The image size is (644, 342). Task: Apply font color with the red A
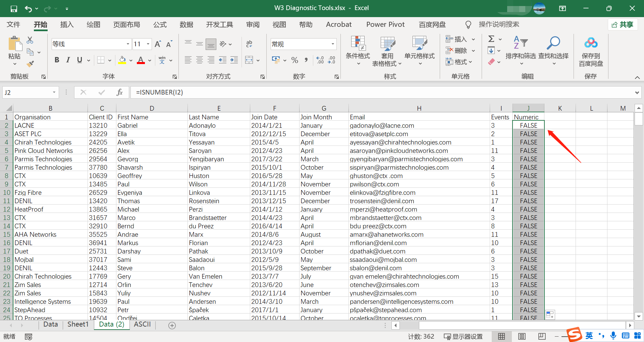coord(141,60)
